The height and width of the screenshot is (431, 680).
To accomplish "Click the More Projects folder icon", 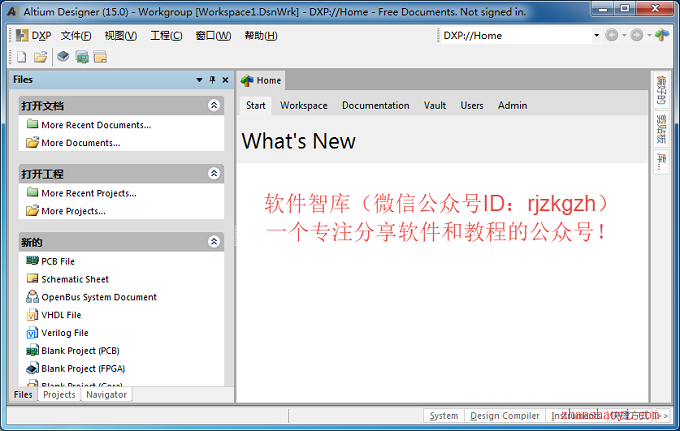I will click(x=32, y=210).
